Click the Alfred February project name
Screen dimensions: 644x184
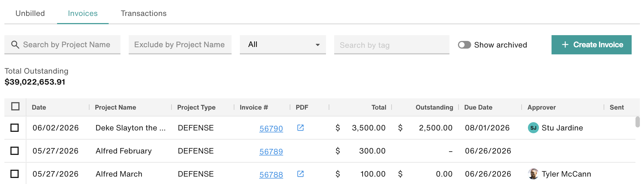tap(123, 151)
